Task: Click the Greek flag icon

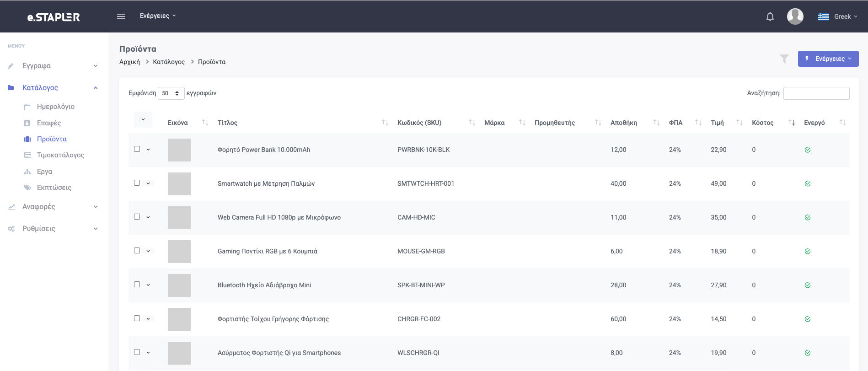Action: click(824, 16)
